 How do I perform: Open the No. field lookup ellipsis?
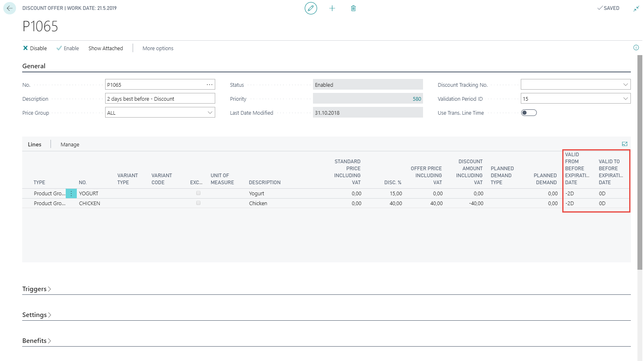tap(209, 85)
